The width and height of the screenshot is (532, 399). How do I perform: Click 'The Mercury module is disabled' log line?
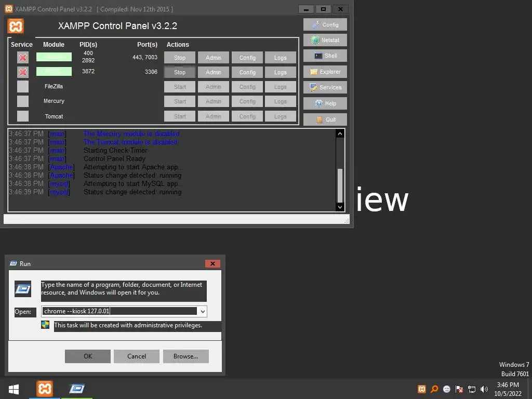[131, 134]
